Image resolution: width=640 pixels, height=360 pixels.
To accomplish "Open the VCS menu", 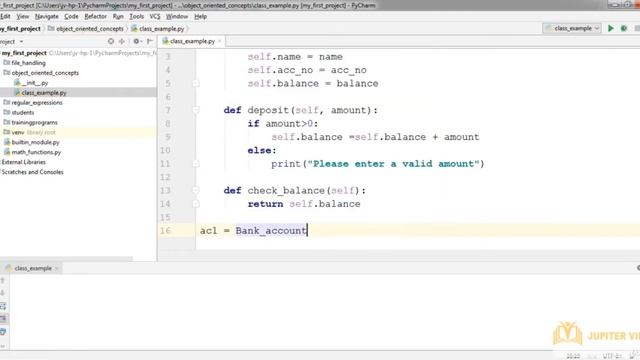I will pos(155,16).
